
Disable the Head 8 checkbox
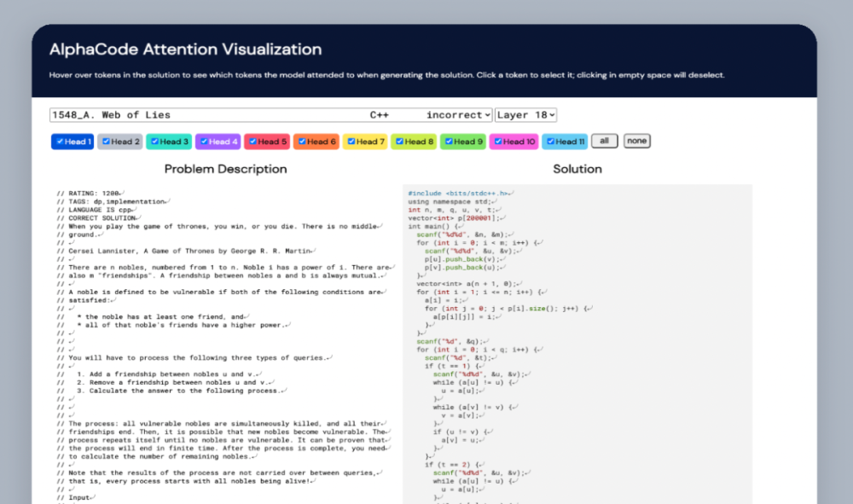(x=399, y=142)
